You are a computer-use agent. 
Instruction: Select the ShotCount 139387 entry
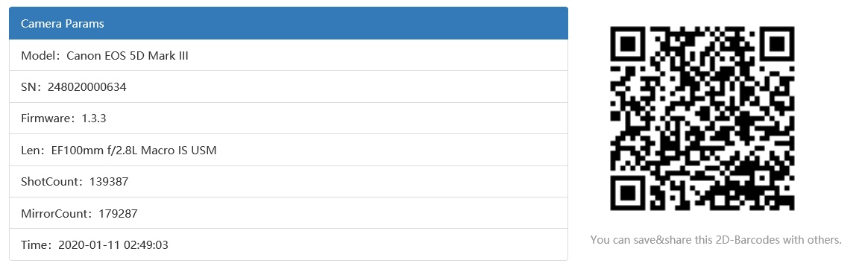[x=289, y=182]
